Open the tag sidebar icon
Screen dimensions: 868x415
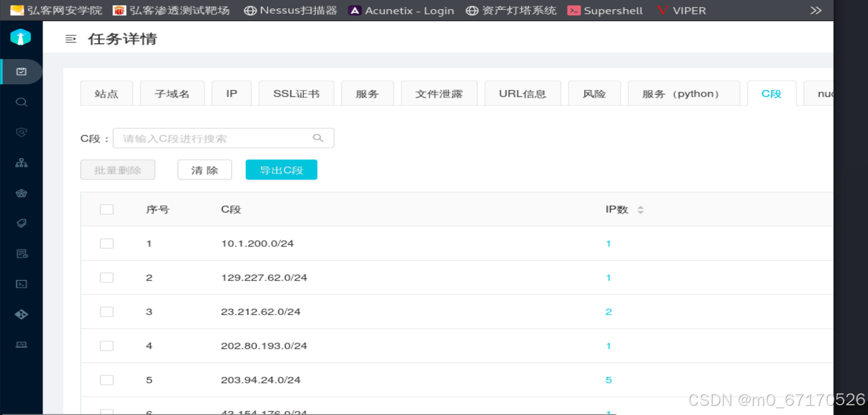click(21, 223)
